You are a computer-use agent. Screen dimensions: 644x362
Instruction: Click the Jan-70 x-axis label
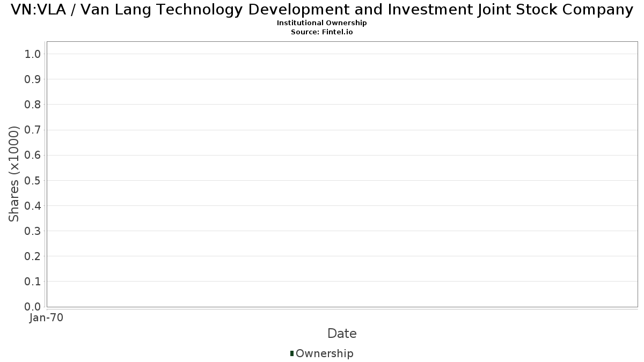pyautogui.click(x=47, y=318)
